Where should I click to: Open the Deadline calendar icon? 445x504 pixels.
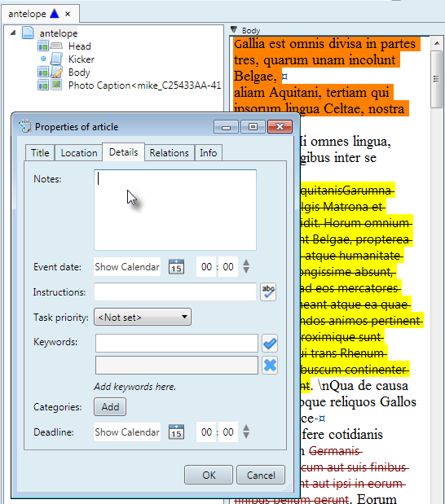pyautogui.click(x=176, y=432)
